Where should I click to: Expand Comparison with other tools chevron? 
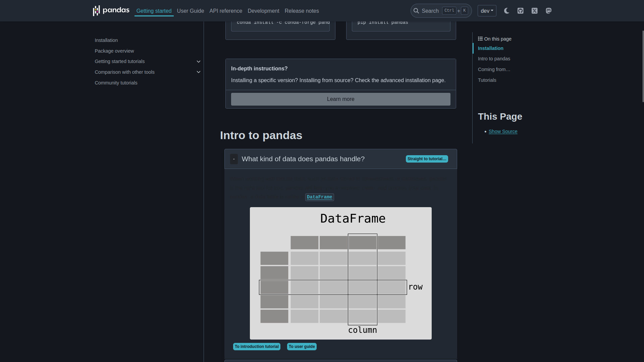(199, 72)
